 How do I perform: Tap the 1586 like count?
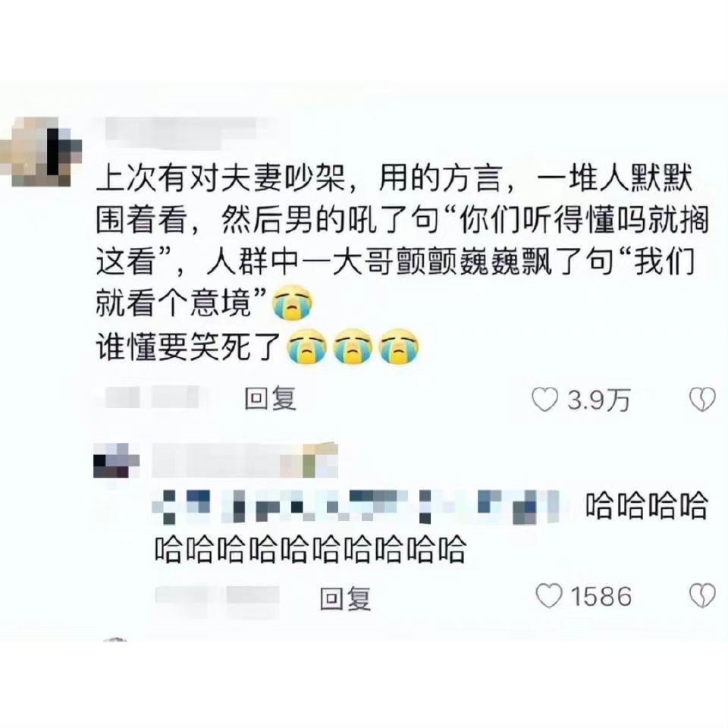point(601,596)
